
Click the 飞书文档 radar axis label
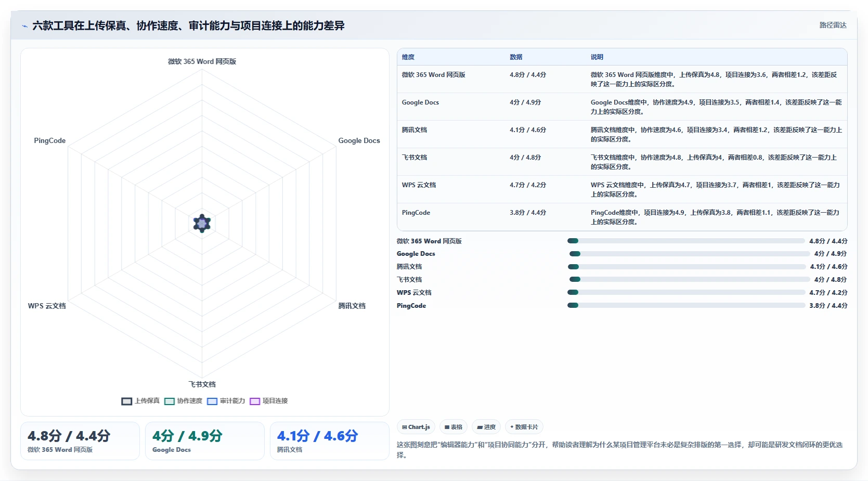(202, 384)
